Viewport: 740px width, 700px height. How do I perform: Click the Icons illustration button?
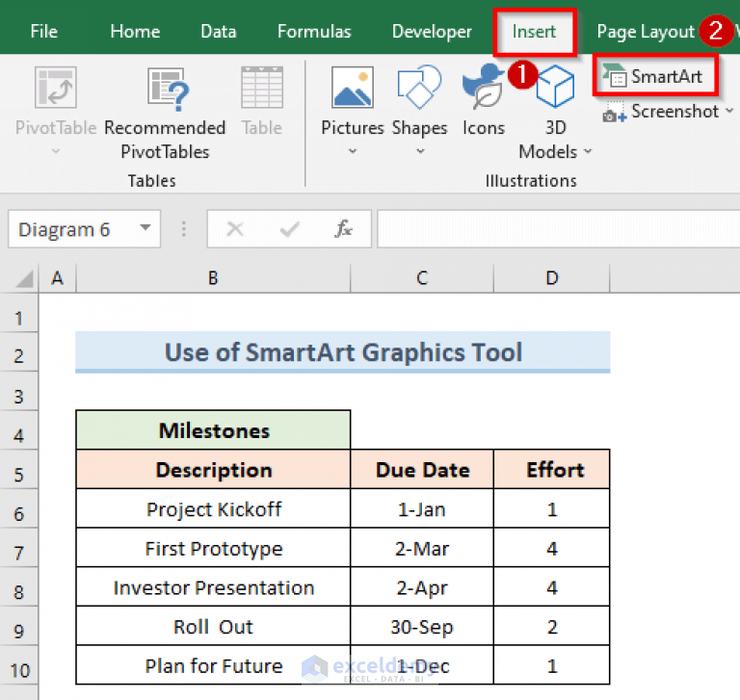(x=483, y=89)
